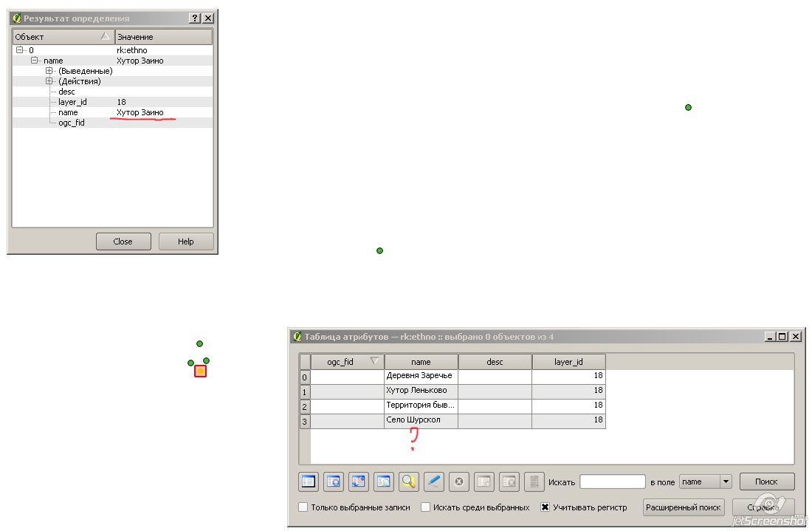The width and height of the screenshot is (812, 531).
Task: Click the 'layer_id' column header
Action: [x=568, y=362]
